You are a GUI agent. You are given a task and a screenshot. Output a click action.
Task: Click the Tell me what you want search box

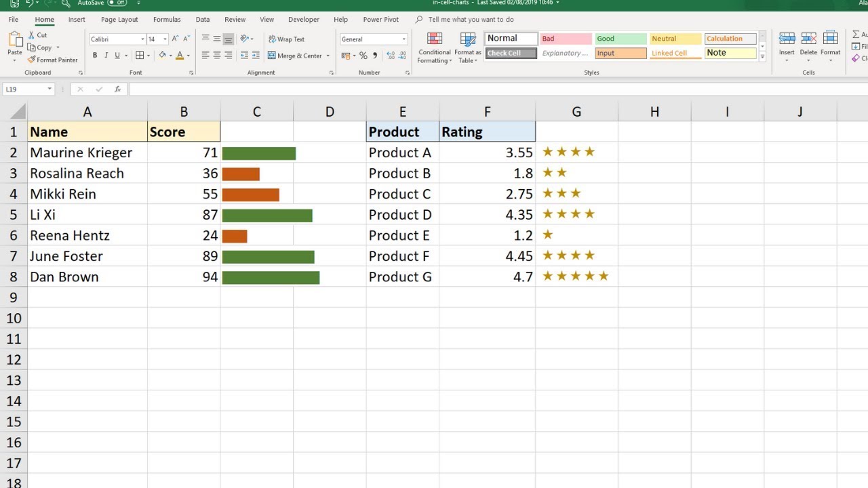(x=471, y=20)
